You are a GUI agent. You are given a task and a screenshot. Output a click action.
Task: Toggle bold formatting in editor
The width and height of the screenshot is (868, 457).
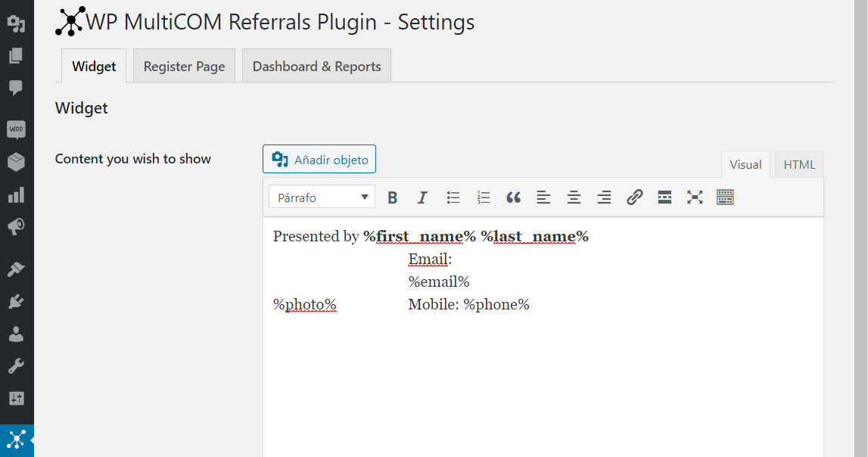393,197
